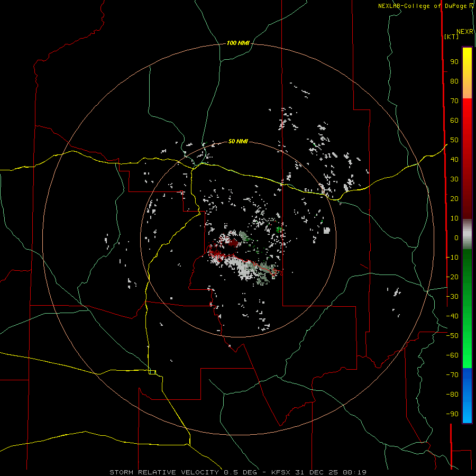Click the KT units label above the color scale

(x=452, y=36)
